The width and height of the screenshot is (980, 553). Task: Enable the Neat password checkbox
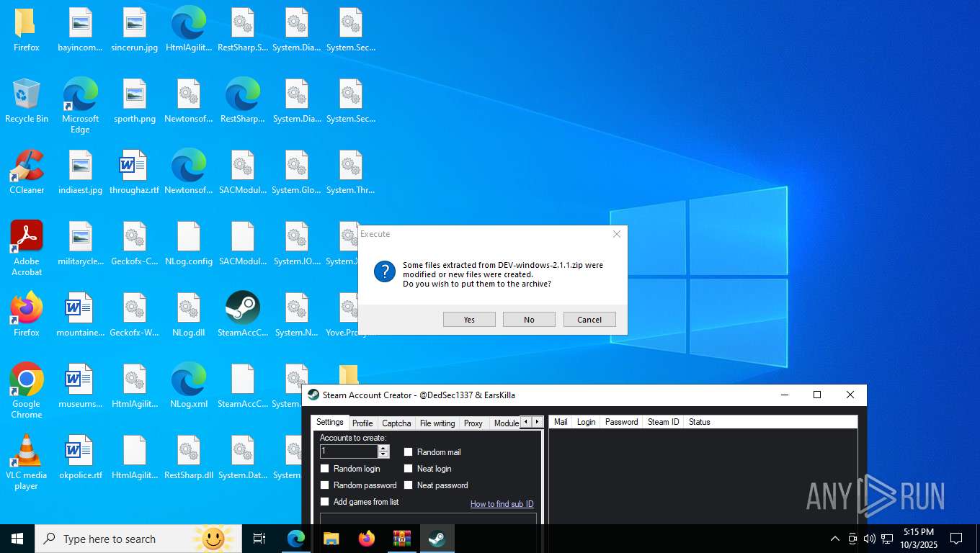[408, 485]
